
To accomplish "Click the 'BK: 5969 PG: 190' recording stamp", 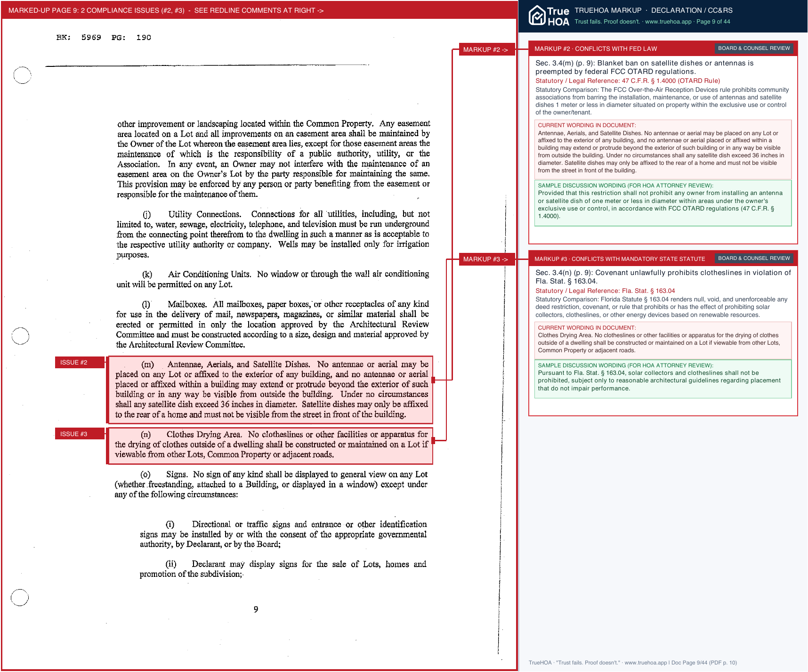I will (x=104, y=37).
